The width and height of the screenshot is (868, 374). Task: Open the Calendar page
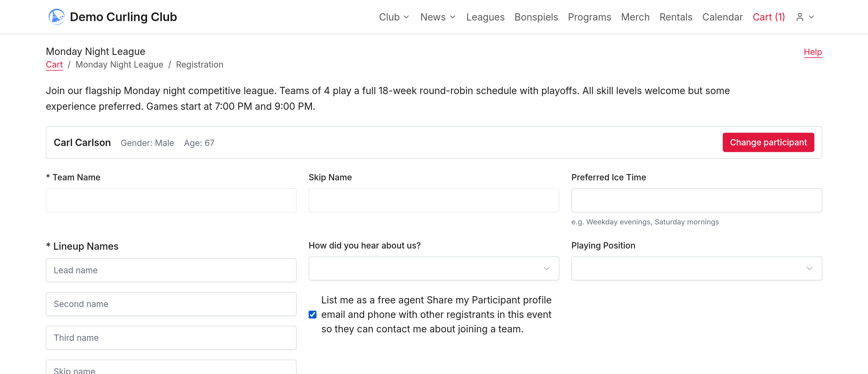(x=722, y=17)
